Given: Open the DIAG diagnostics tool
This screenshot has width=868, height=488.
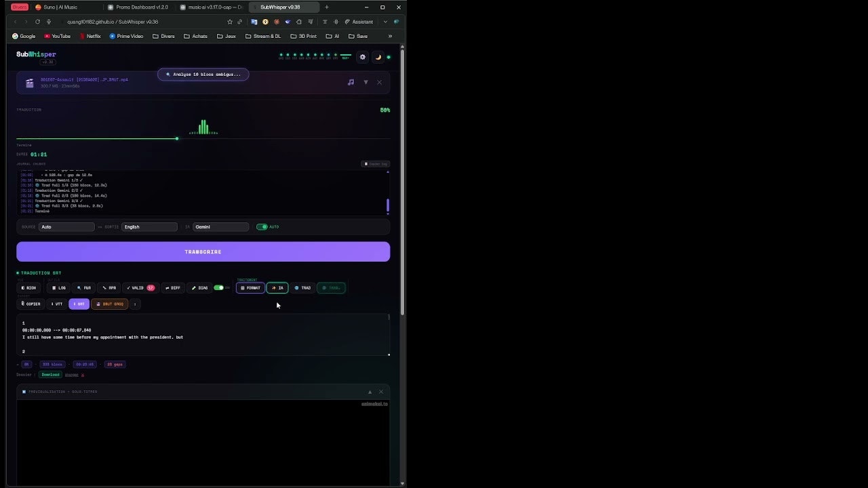Looking at the screenshot, I should tap(199, 287).
